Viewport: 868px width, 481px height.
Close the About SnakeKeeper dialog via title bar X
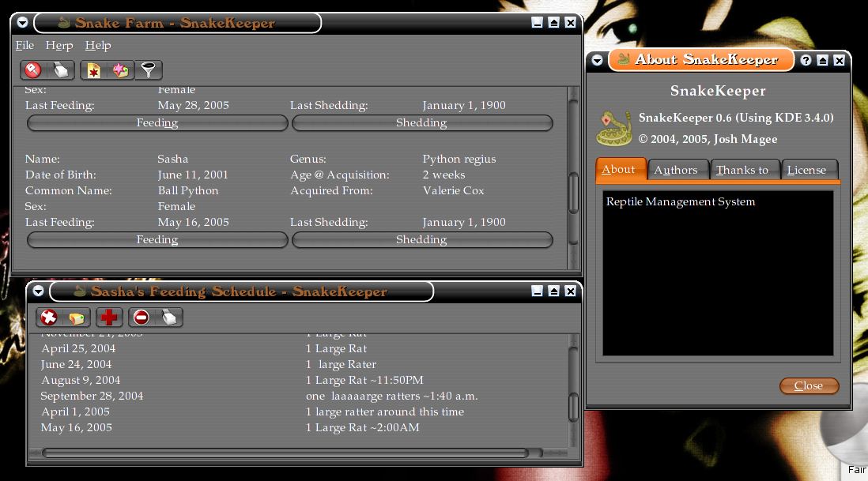[x=840, y=60]
